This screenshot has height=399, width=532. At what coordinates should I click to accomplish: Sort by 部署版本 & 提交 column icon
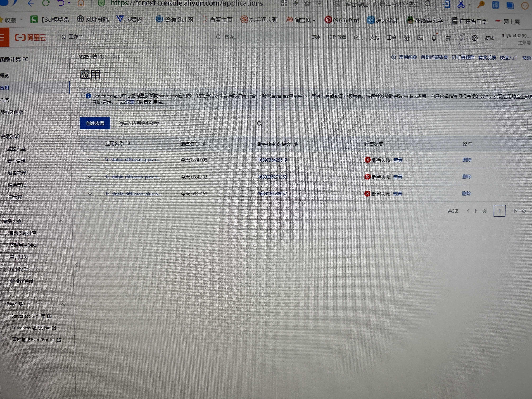(x=296, y=144)
